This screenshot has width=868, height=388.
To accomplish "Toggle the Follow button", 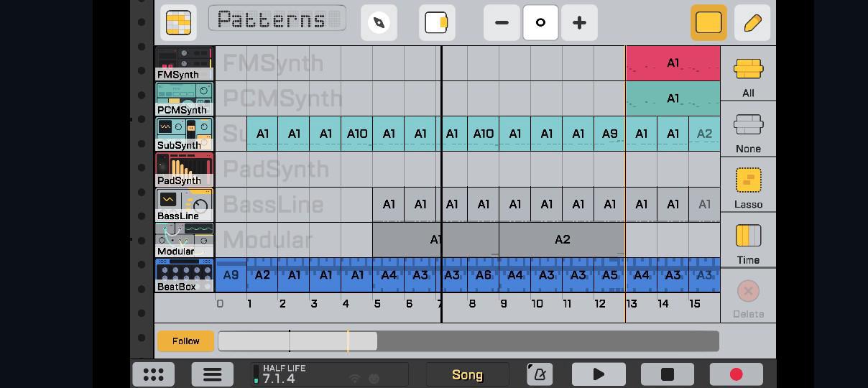I will (x=185, y=341).
